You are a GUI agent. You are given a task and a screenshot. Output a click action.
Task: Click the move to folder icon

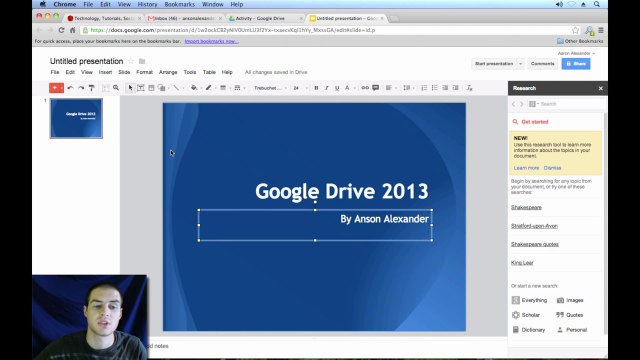[142, 61]
